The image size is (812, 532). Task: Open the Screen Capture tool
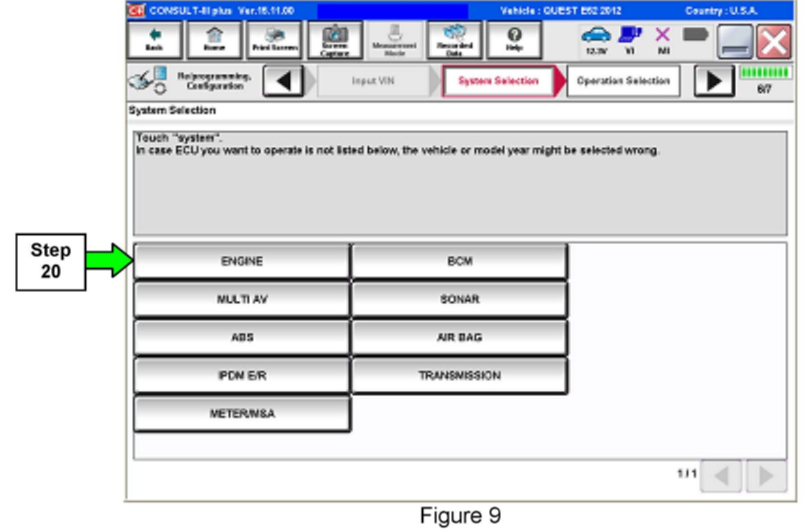(x=334, y=40)
